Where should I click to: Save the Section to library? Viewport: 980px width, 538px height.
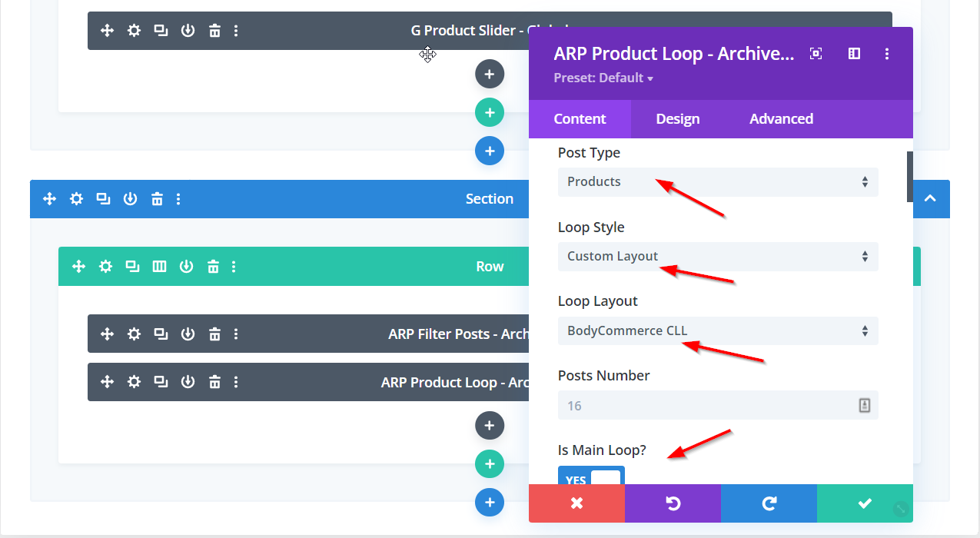(x=130, y=199)
